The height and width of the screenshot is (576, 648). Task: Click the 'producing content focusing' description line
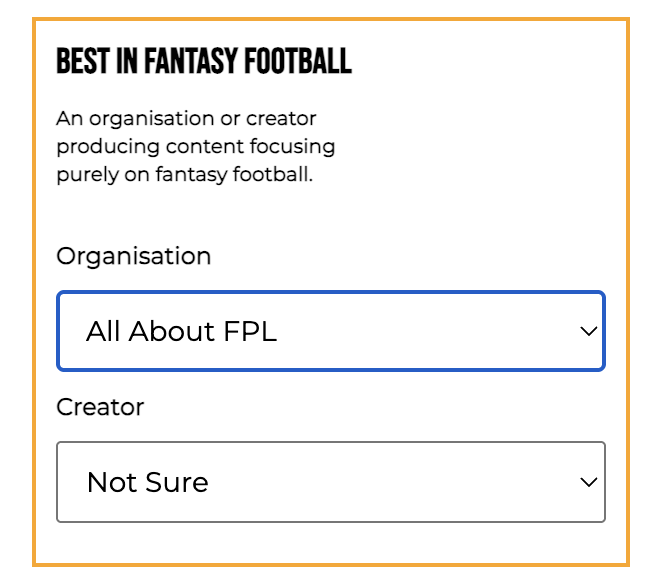[195, 146]
